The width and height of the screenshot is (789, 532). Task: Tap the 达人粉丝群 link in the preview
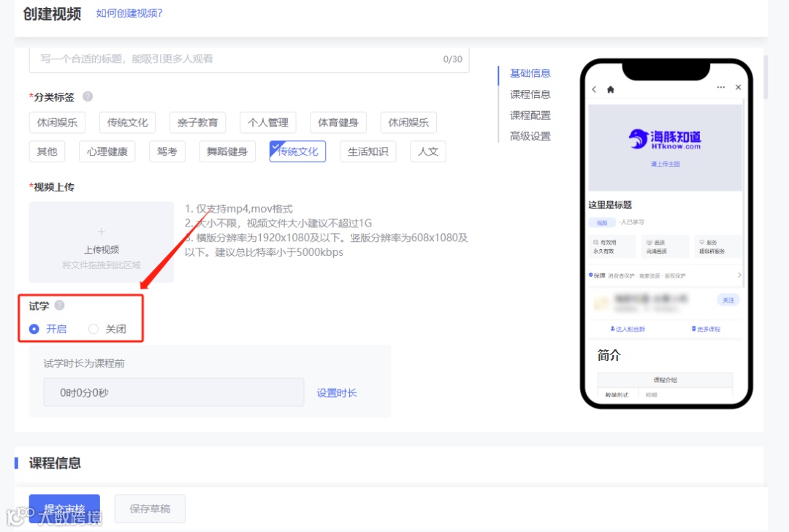point(628,329)
